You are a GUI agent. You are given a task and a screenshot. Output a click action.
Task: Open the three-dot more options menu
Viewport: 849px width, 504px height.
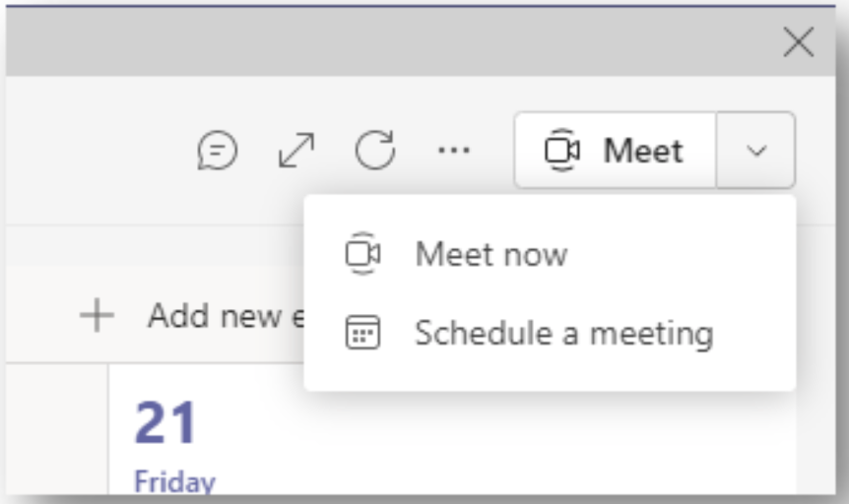tap(454, 150)
